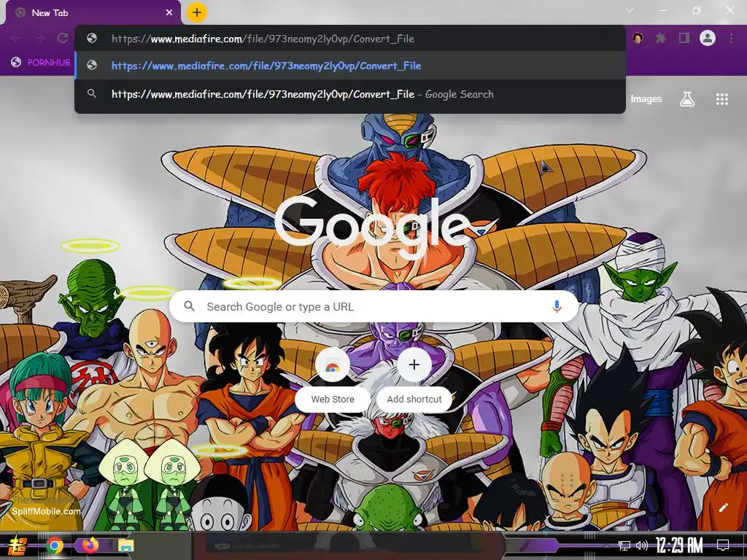Open a new tab with plus button
Image resolution: width=747 pixels, height=560 pixels.
(197, 12)
